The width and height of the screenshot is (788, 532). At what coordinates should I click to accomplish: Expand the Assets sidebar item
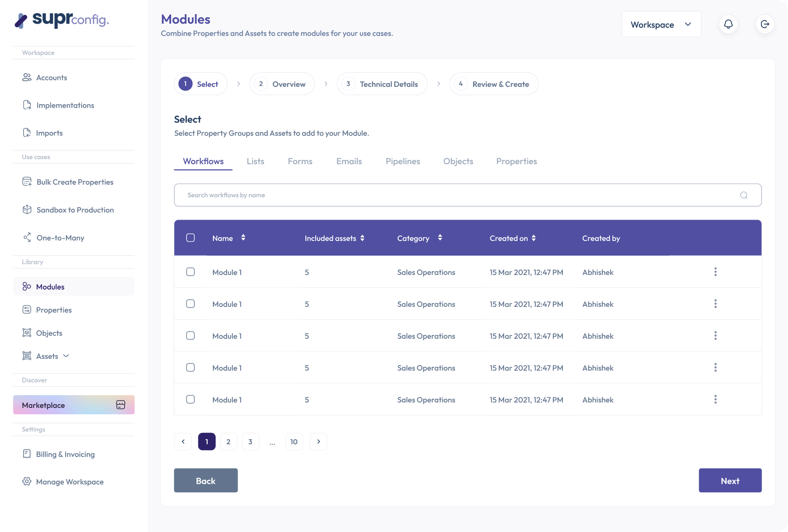pyautogui.click(x=66, y=356)
